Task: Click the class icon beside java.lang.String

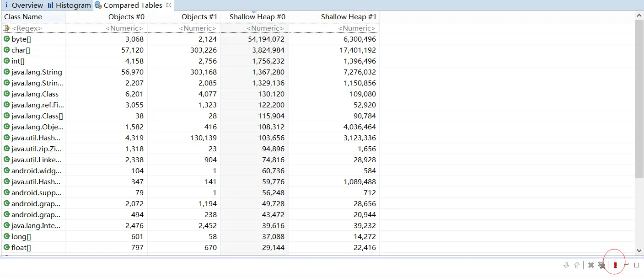Action: click(x=6, y=72)
